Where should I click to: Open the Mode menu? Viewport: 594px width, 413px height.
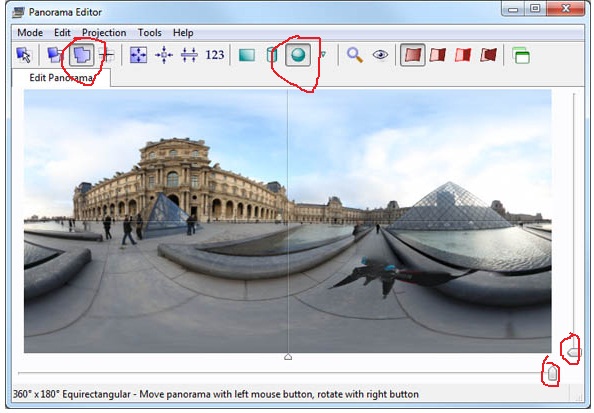pos(30,33)
